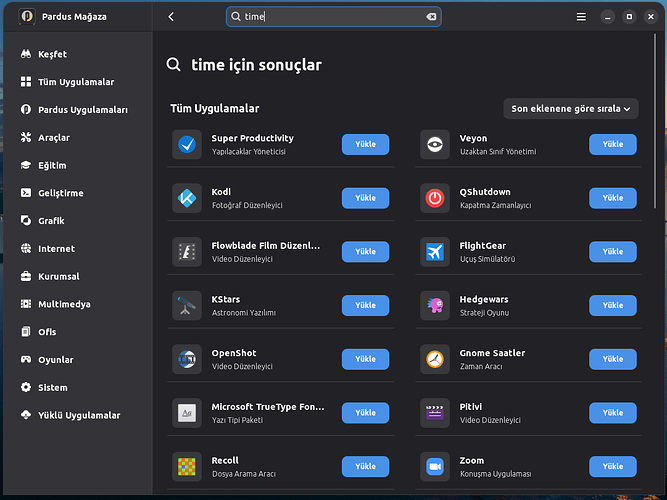This screenshot has width=667, height=500.
Task: Open the hamburger menu in the header
Action: pos(581,17)
